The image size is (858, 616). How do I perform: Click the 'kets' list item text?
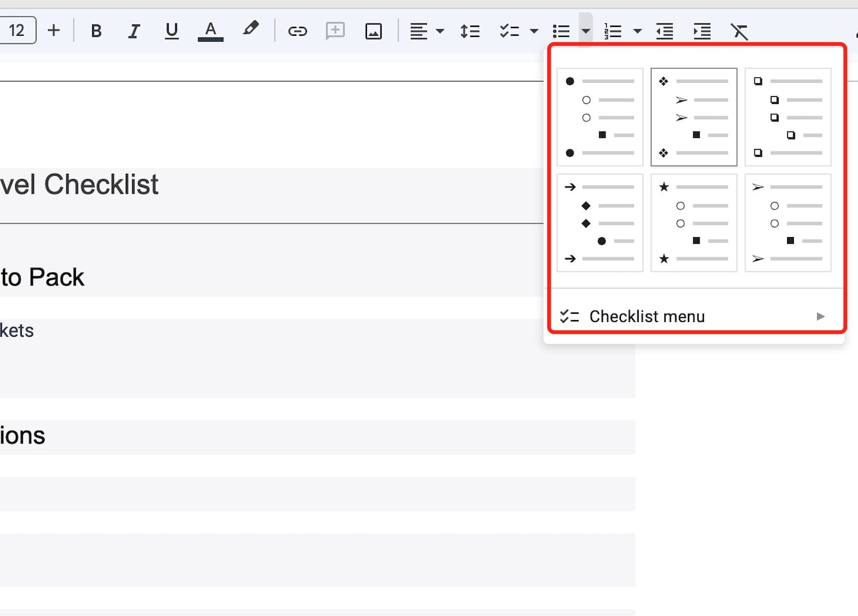(17, 330)
